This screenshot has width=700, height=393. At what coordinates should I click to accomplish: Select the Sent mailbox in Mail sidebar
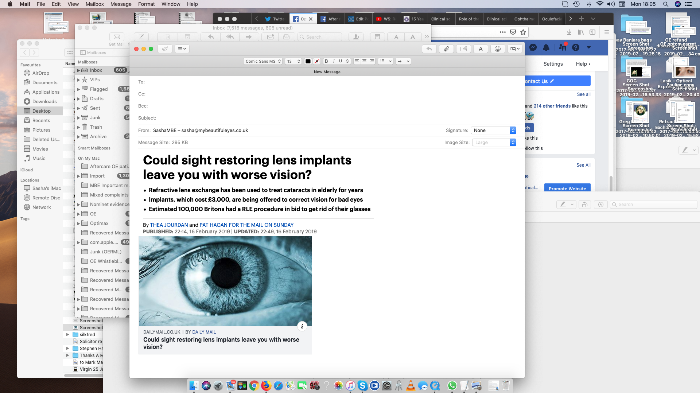tap(95, 108)
